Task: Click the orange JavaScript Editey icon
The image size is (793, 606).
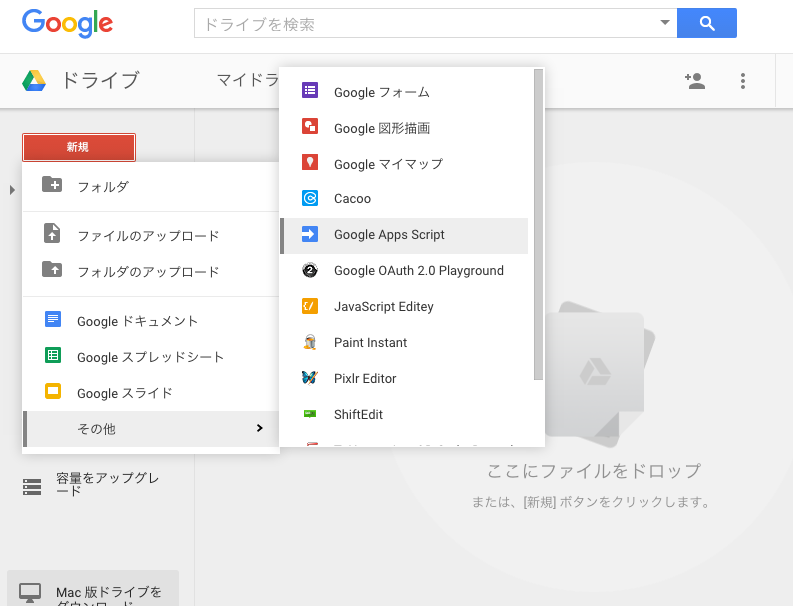Action: pos(310,306)
